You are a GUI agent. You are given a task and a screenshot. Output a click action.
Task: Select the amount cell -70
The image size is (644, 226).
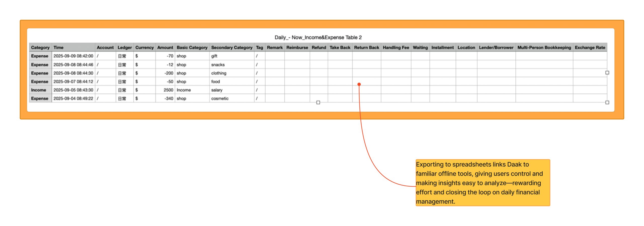tap(165, 56)
